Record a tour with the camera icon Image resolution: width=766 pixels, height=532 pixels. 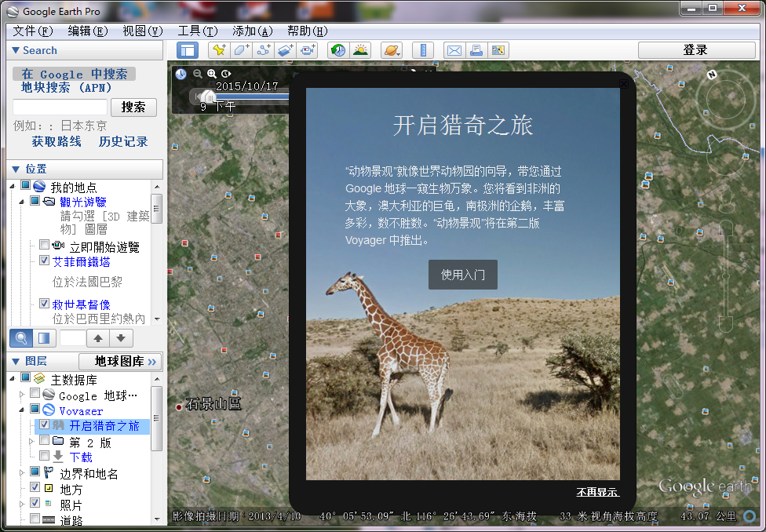(308, 50)
